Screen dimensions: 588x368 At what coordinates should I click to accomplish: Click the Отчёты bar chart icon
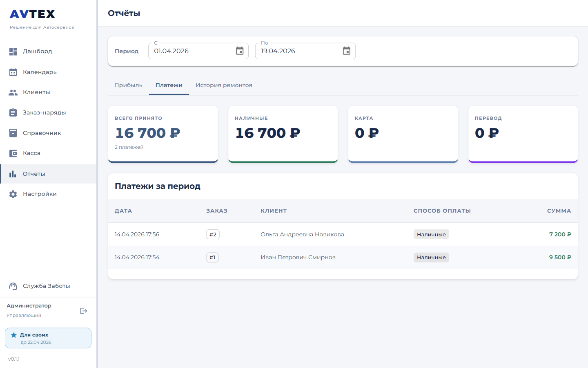[12, 173]
